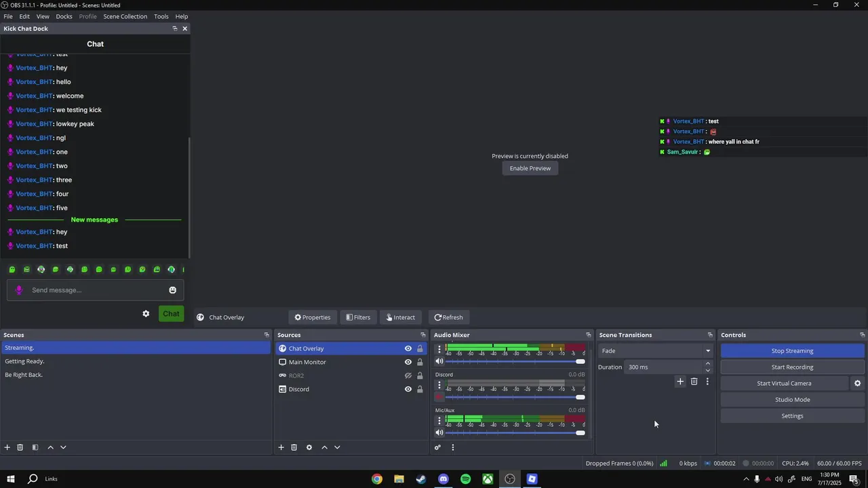Open Steam from the Windows taskbar
Image resolution: width=868 pixels, height=488 pixels.
point(421,479)
